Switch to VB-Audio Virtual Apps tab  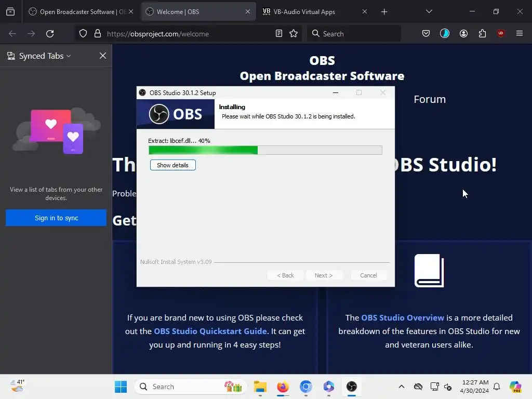point(315,11)
